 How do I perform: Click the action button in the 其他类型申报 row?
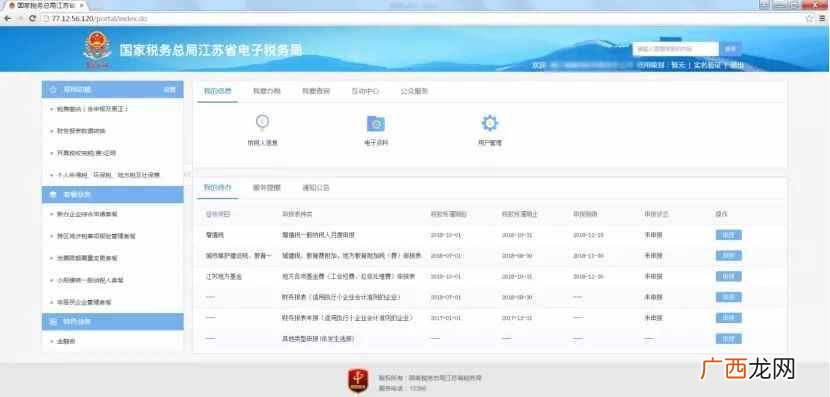point(728,339)
